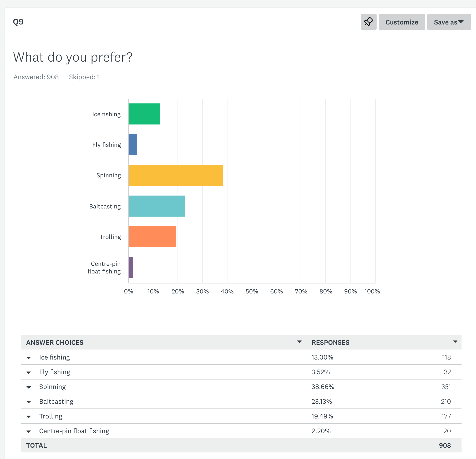Click the 3.52% response value
476x459 pixels.
click(321, 372)
